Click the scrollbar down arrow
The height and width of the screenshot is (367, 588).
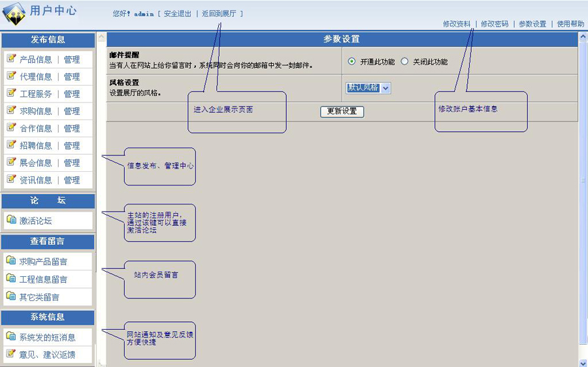coord(583,362)
